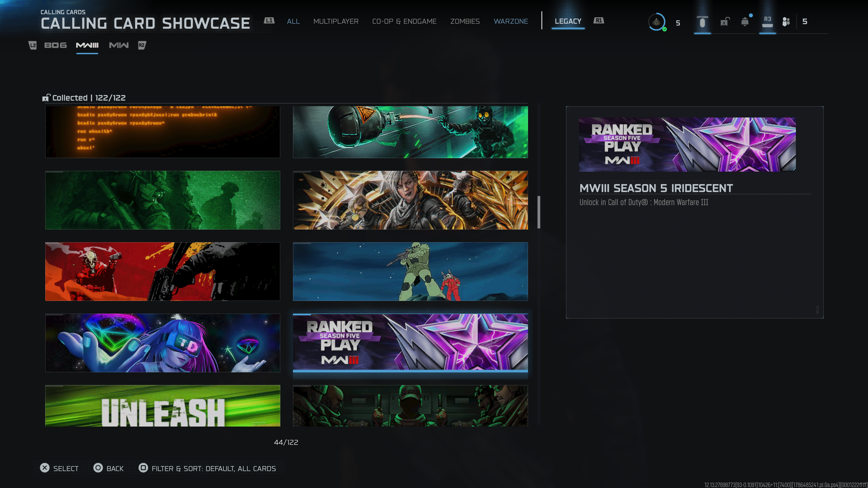Viewport: 868px width, 488px height.
Task: Open the player rank emblem icon
Action: pyautogui.click(x=657, y=22)
